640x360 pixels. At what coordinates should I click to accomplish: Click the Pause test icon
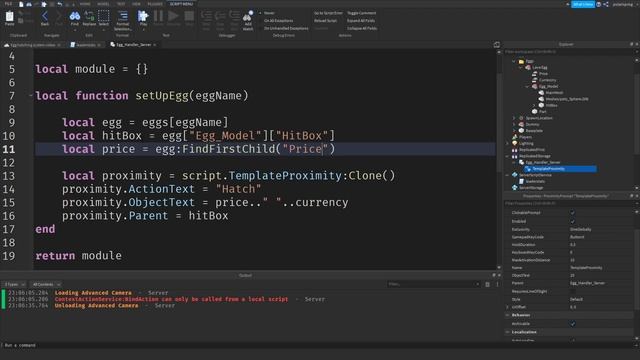point(158,17)
